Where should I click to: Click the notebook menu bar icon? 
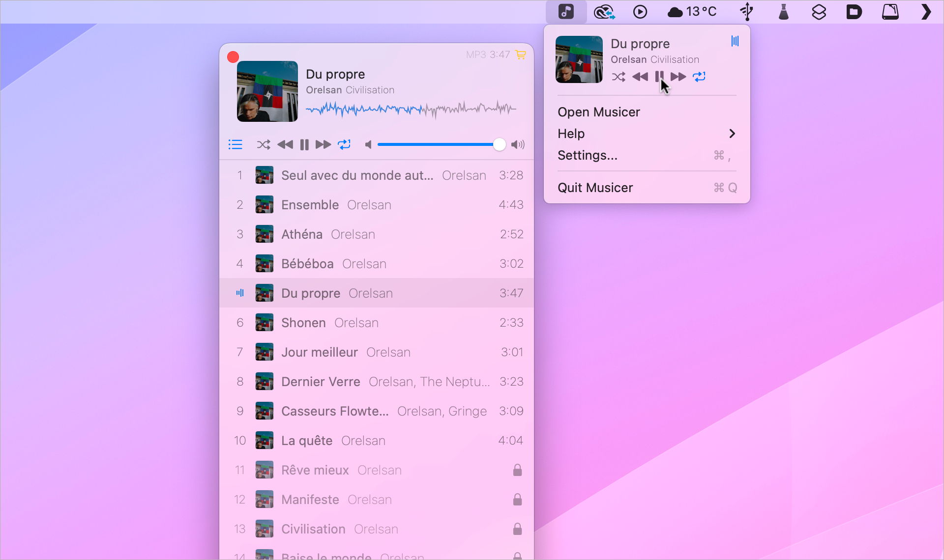890,11
